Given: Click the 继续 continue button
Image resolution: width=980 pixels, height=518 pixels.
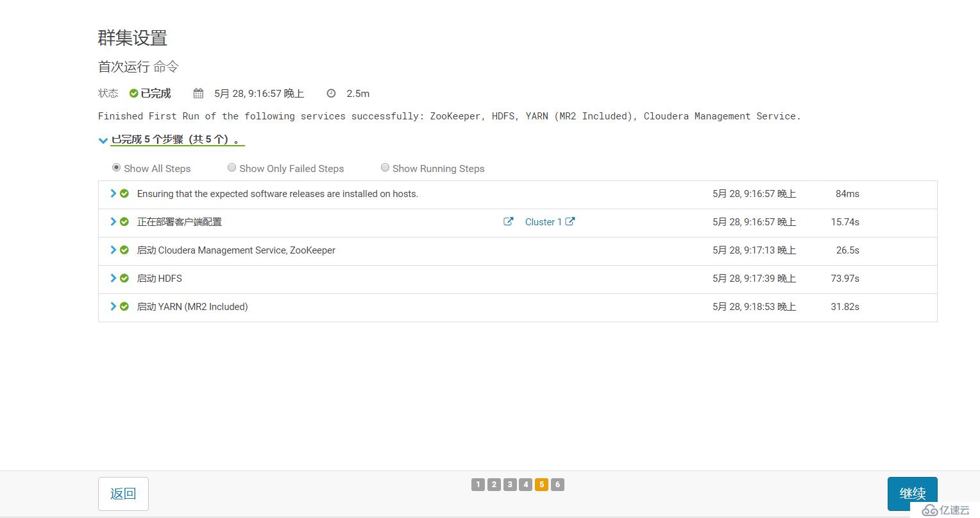Looking at the screenshot, I should [x=912, y=494].
